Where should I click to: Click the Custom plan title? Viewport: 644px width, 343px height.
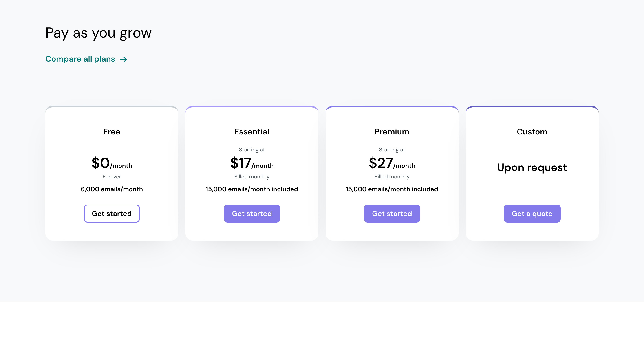pyautogui.click(x=532, y=131)
